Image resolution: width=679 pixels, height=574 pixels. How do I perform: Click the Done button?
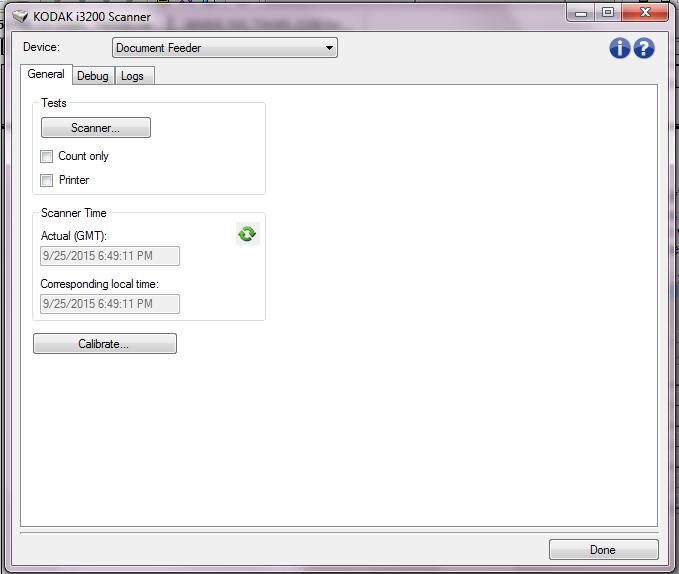pyautogui.click(x=604, y=550)
